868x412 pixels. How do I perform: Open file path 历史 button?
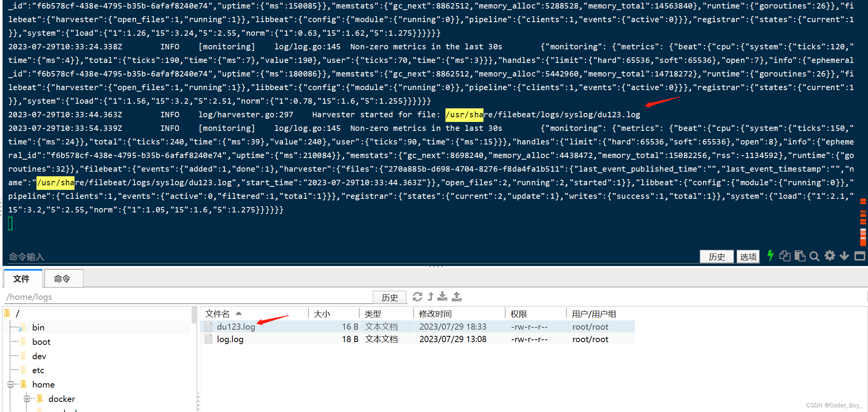390,297
